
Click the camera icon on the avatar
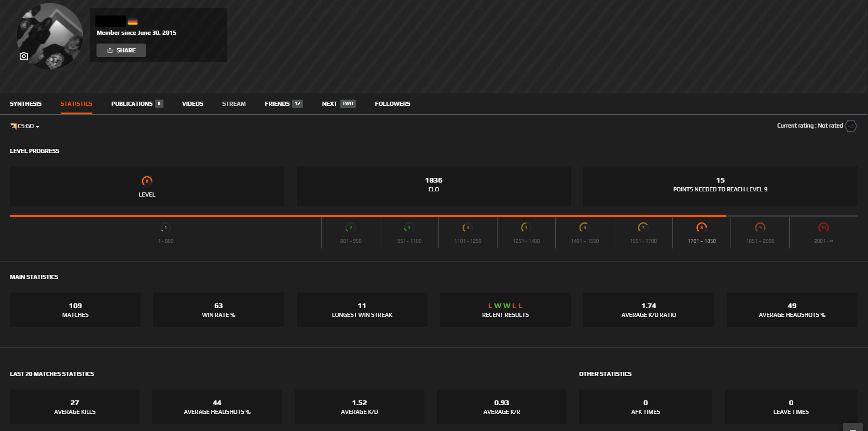pos(24,56)
